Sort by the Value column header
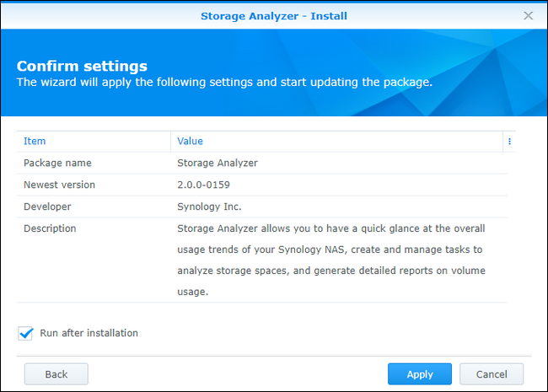This screenshot has width=548, height=392. (x=190, y=142)
